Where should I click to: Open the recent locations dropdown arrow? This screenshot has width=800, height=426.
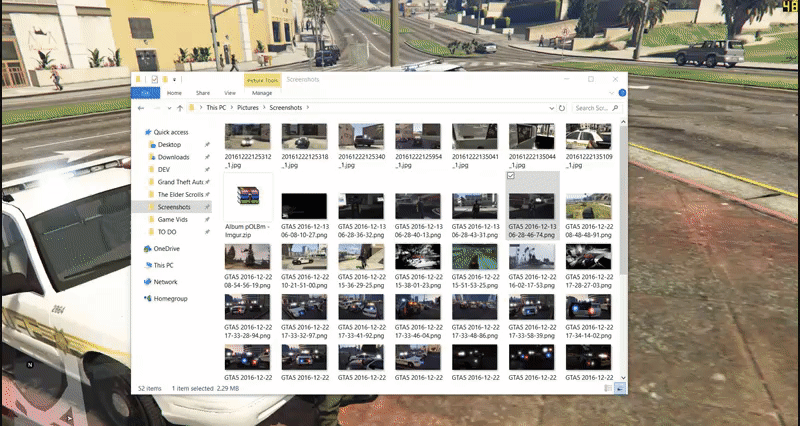[x=169, y=108]
